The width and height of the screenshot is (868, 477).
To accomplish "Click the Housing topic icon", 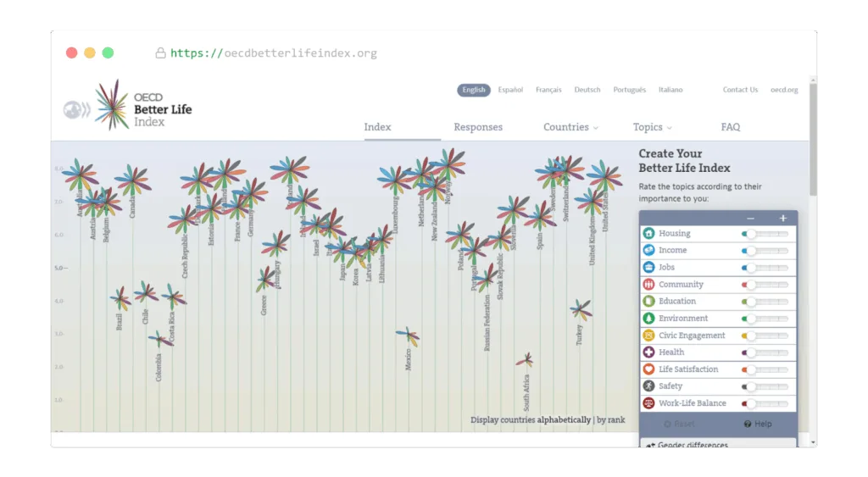I will tap(648, 234).
